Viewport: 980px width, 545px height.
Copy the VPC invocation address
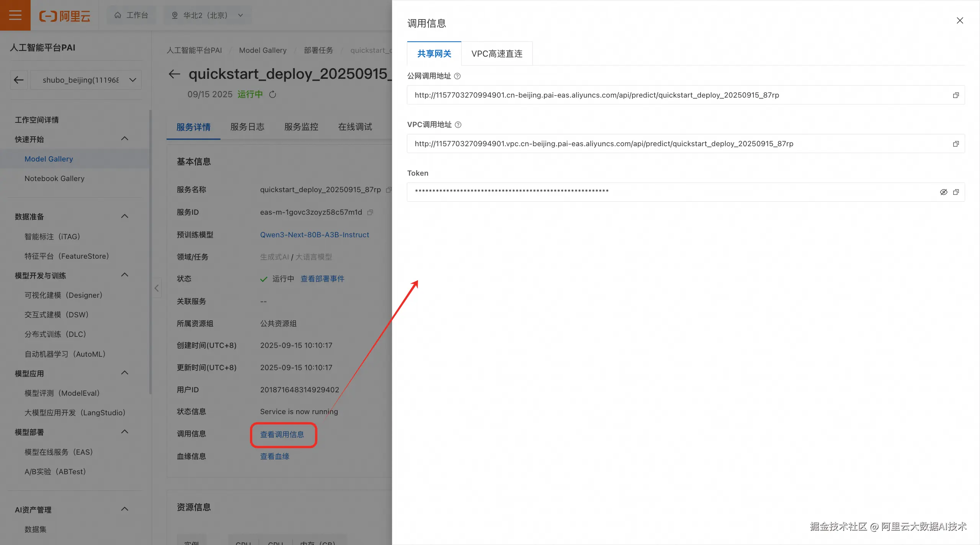coord(956,144)
